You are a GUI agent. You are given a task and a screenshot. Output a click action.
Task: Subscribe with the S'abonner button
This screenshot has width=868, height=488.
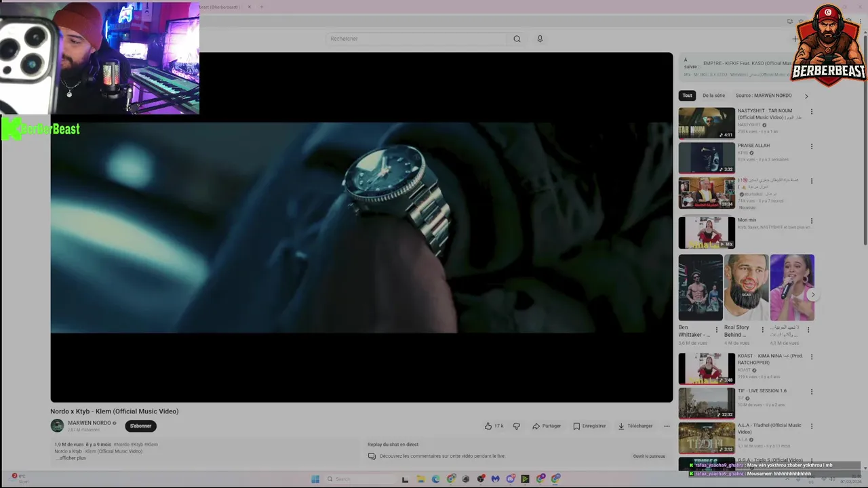140,426
